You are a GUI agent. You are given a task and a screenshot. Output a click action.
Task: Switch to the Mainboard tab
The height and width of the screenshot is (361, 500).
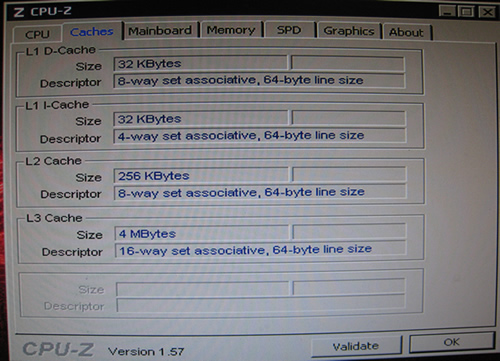pyautogui.click(x=160, y=31)
